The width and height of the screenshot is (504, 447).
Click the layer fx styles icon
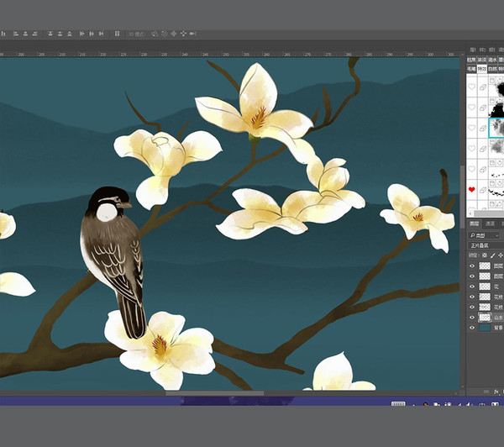coord(496,392)
